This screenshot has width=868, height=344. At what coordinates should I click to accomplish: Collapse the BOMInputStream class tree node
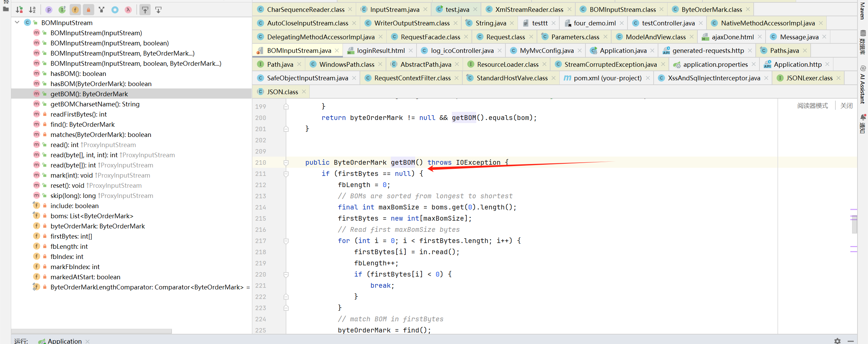pyautogui.click(x=17, y=22)
